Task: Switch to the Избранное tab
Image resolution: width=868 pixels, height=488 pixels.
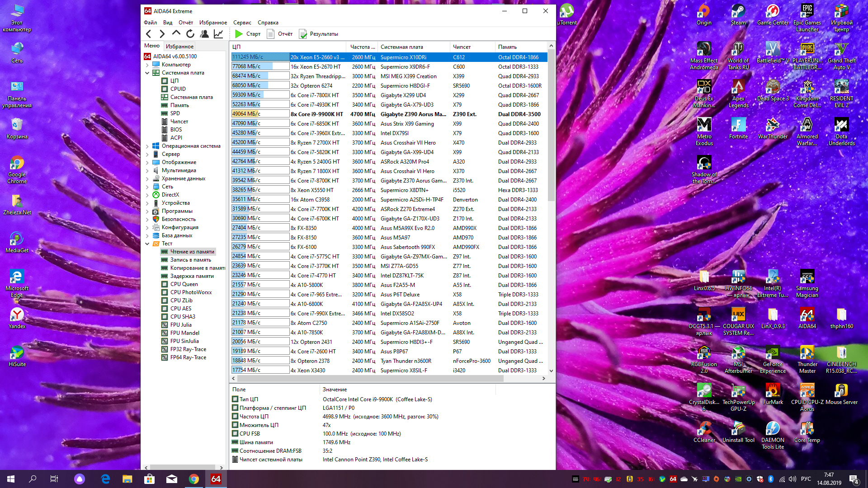Action: (179, 46)
